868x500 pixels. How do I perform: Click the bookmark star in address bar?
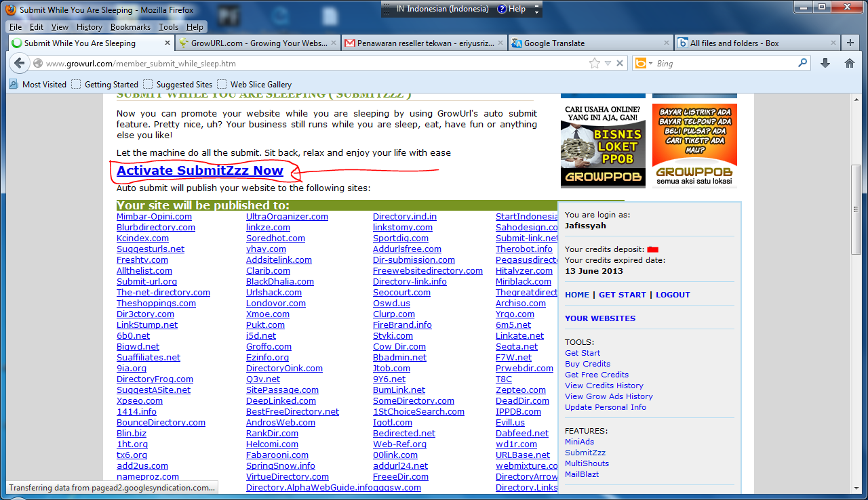tap(595, 63)
